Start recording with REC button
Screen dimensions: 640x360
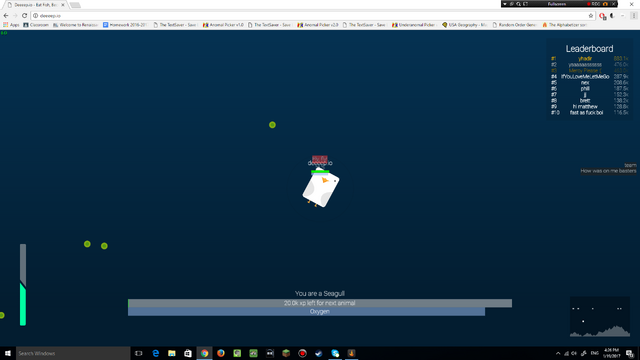593,4
